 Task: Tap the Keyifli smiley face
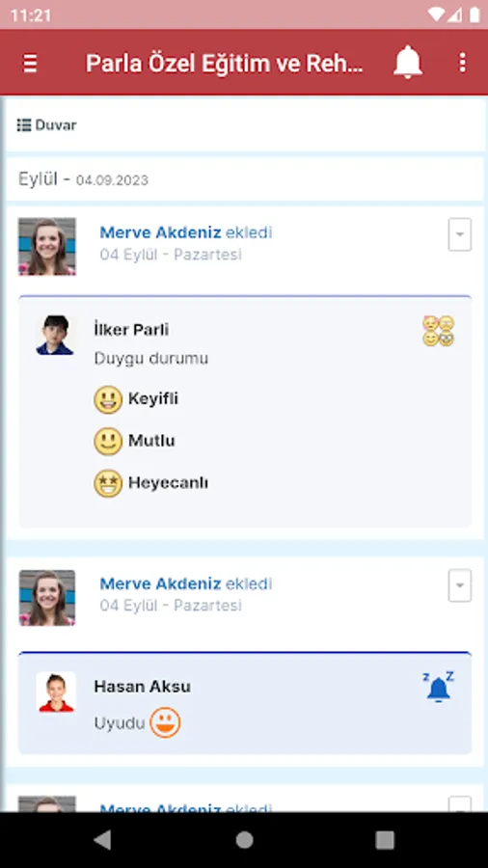pyautogui.click(x=108, y=399)
